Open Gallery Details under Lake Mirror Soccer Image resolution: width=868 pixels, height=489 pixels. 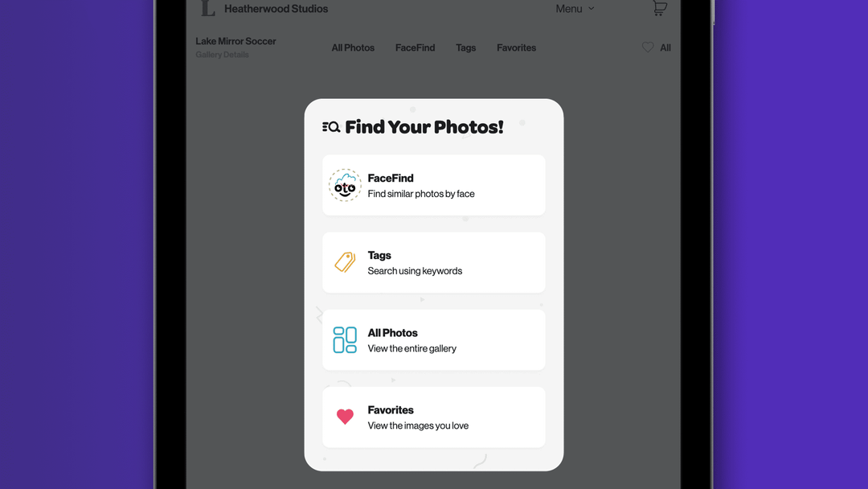pyautogui.click(x=221, y=55)
